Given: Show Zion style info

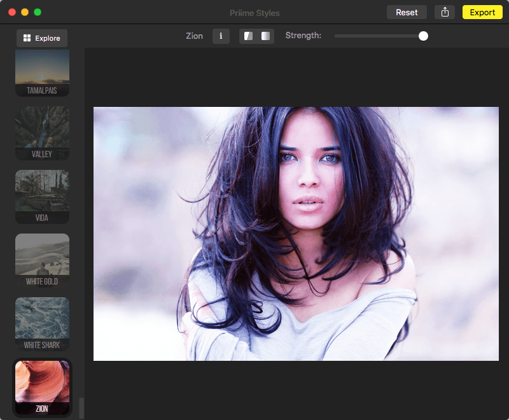Looking at the screenshot, I should tap(221, 36).
